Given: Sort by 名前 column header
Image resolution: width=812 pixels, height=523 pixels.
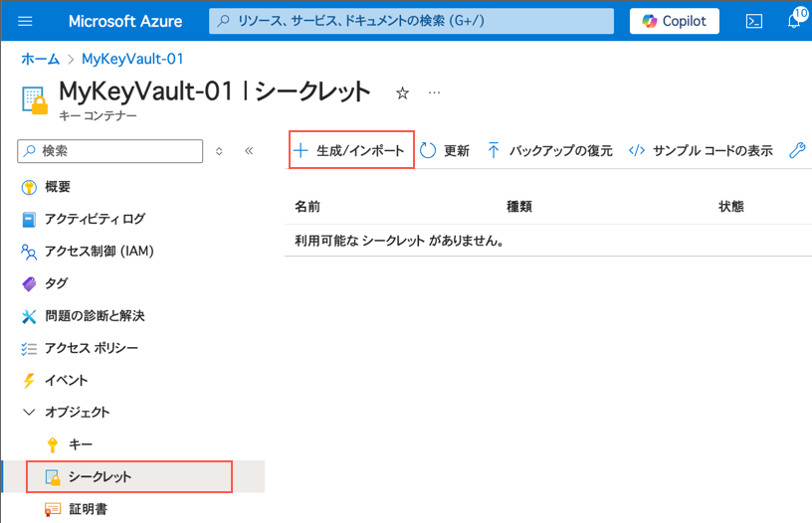Looking at the screenshot, I should pos(307,207).
